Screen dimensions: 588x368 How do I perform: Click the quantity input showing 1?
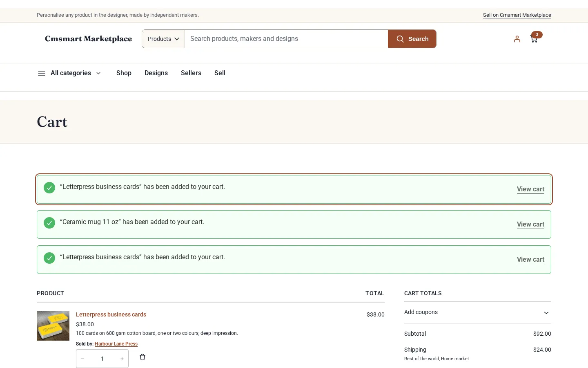[x=102, y=359]
